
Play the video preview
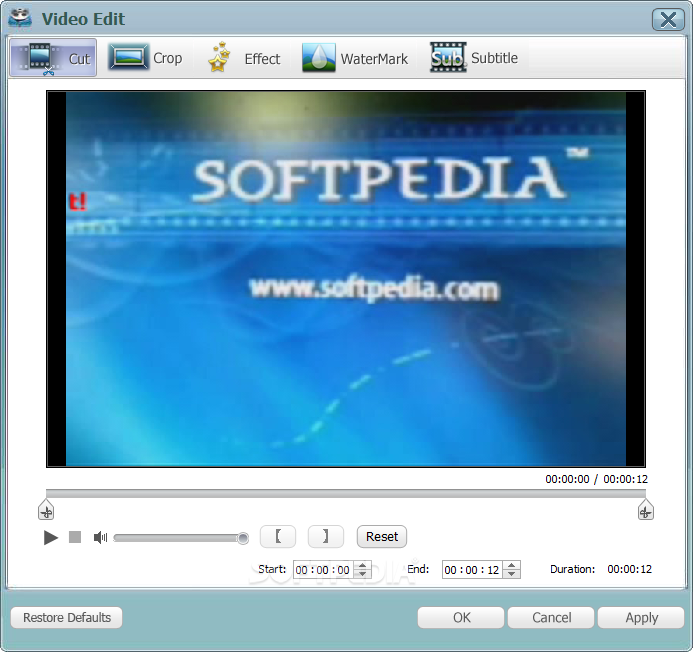click(51, 538)
